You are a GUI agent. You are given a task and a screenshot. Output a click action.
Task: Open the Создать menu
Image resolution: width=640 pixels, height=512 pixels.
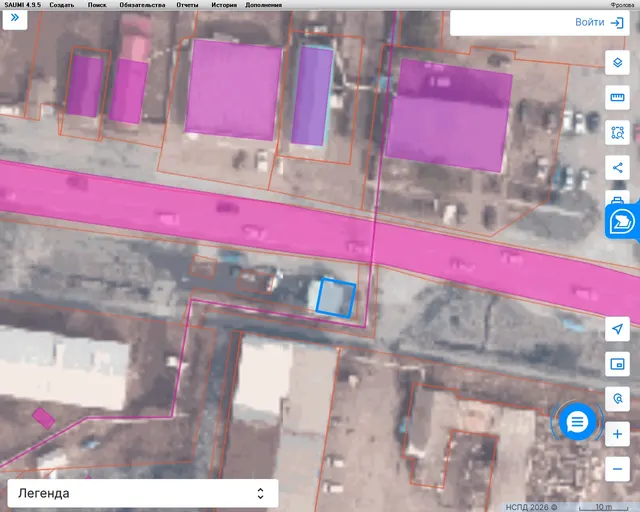click(62, 5)
